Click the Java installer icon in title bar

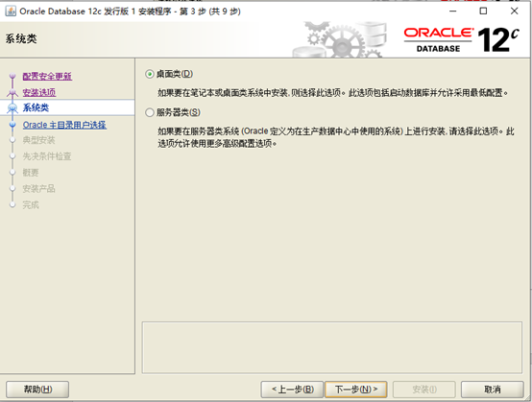tap(11, 12)
